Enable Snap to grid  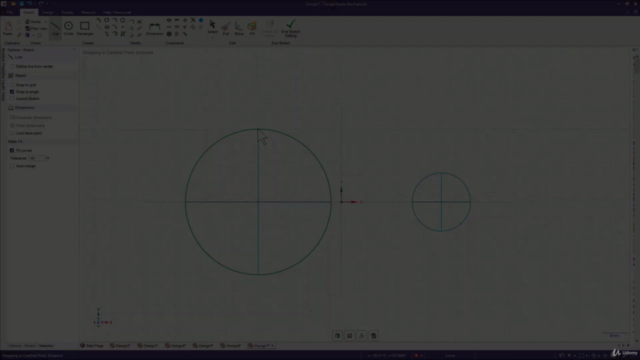pos(12,85)
